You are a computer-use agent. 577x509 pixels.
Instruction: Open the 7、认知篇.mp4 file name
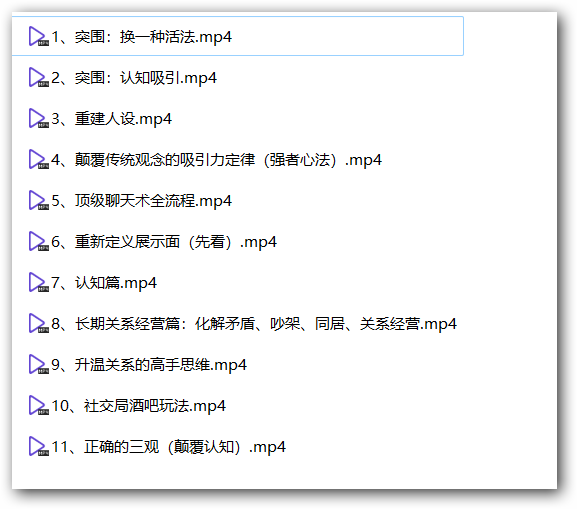(x=104, y=283)
